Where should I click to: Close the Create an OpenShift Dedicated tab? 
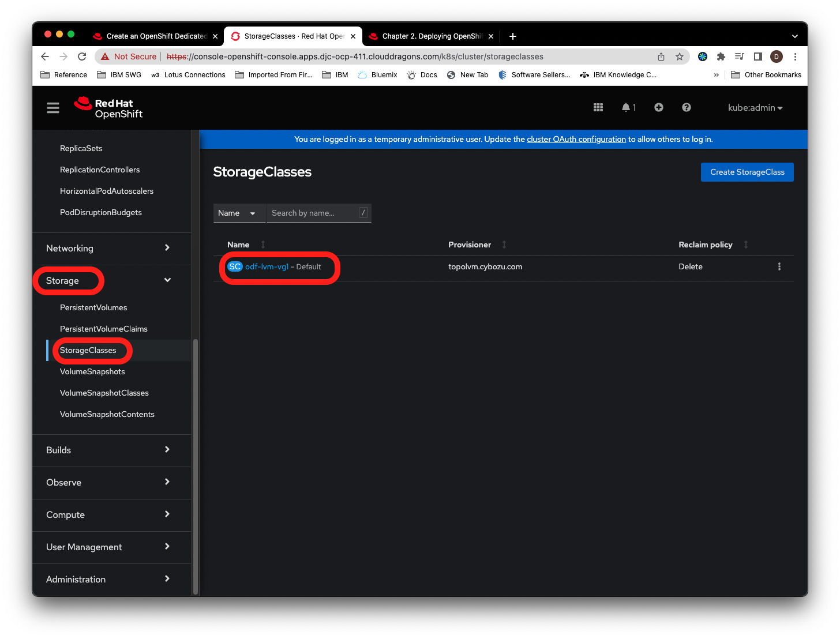tap(215, 36)
